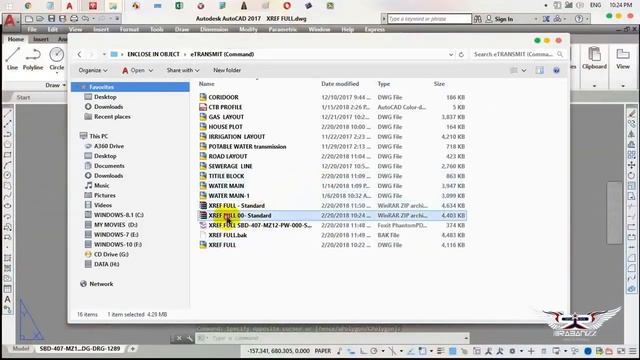Click the customization menu icon in status bar
The image size is (640, 360).
point(633,351)
